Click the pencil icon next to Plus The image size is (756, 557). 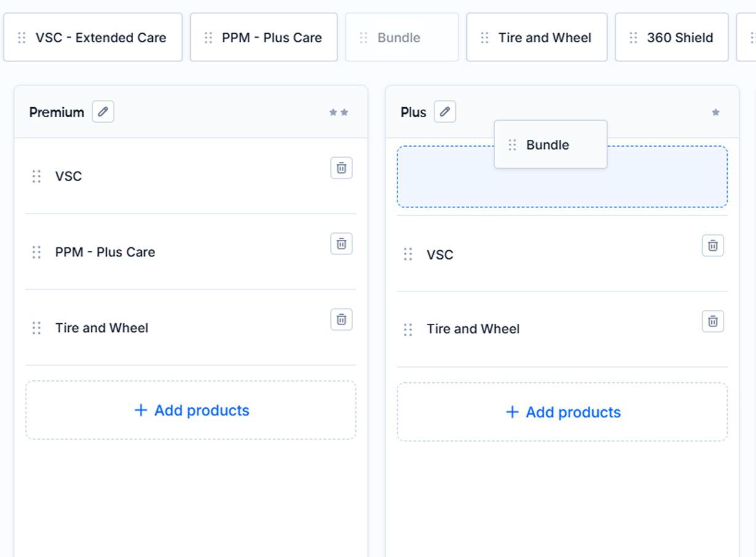point(445,112)
